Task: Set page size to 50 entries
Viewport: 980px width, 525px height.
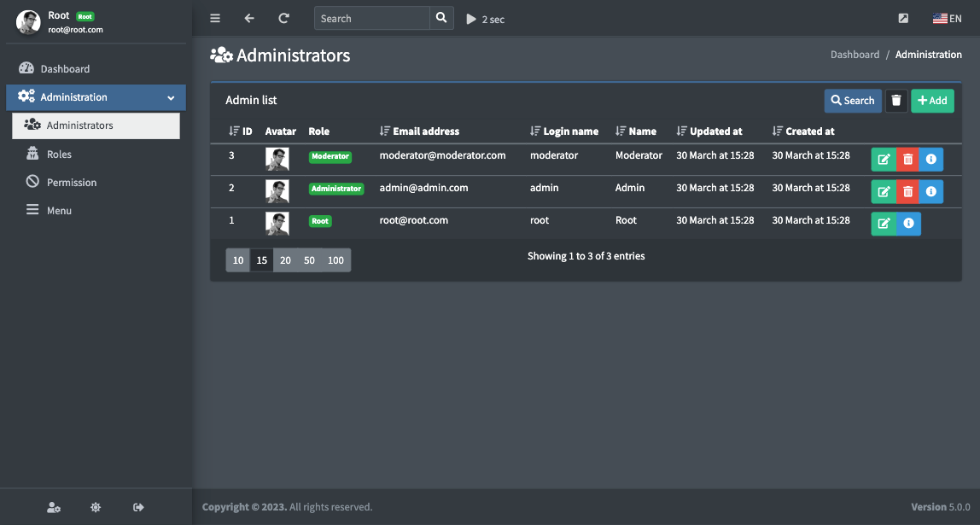Action: [x=309, y=260]
